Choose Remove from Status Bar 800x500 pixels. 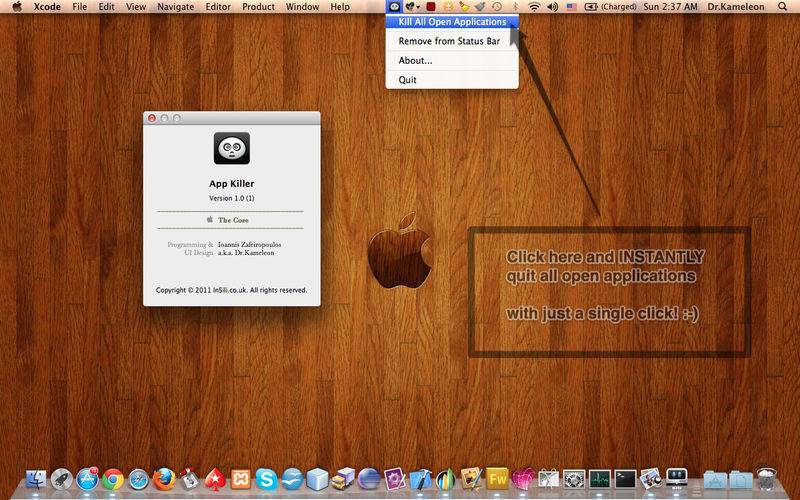coord(452,41)
